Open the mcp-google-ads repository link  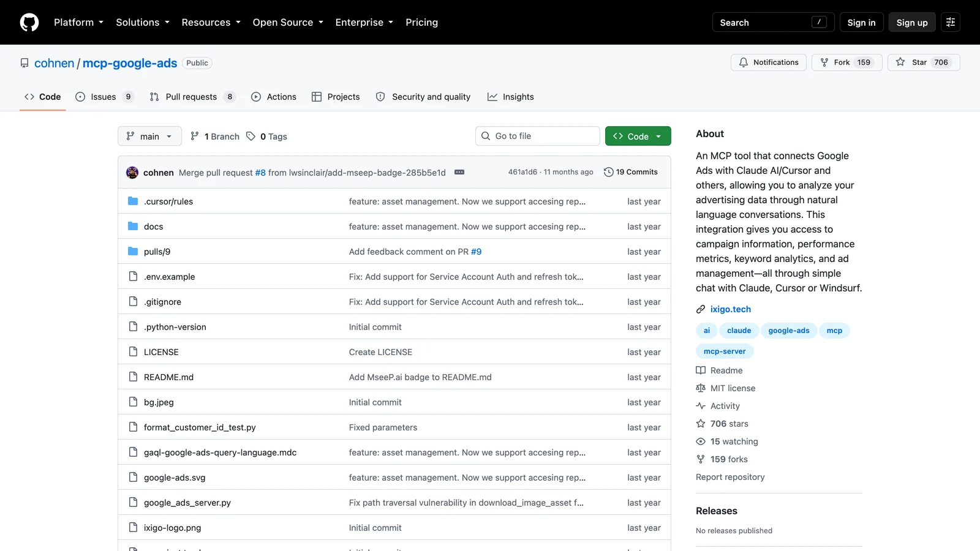click(x=130, y=63)
